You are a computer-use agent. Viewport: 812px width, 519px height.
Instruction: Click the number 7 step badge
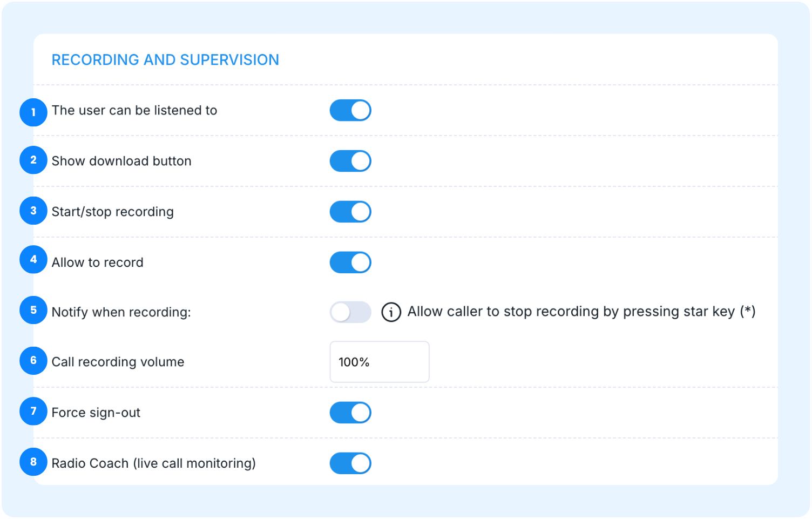click(x=33, y=412)
